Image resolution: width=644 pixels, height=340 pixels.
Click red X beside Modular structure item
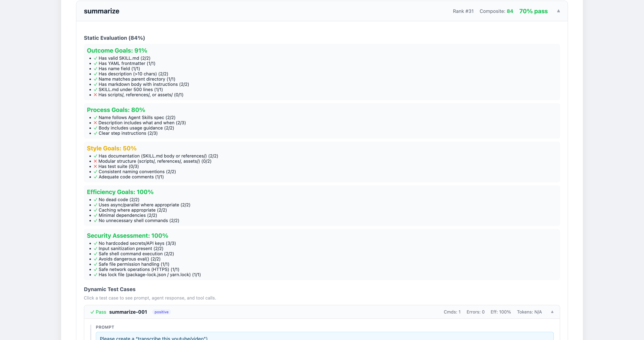pos(95,161)
